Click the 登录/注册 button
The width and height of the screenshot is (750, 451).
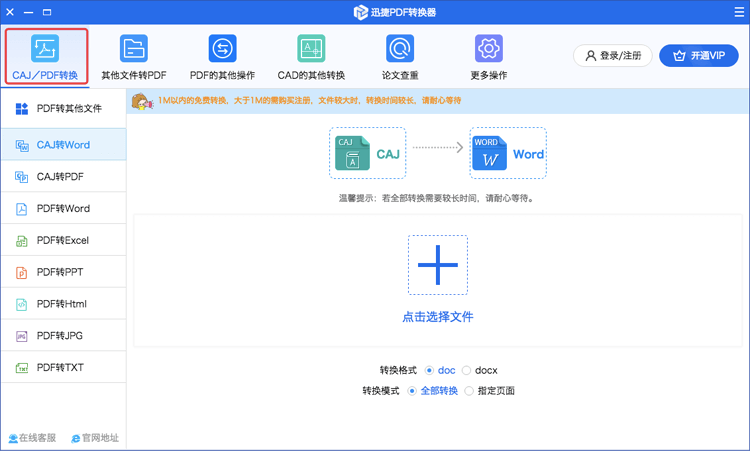pyautogui.click(x=613, y=55)
